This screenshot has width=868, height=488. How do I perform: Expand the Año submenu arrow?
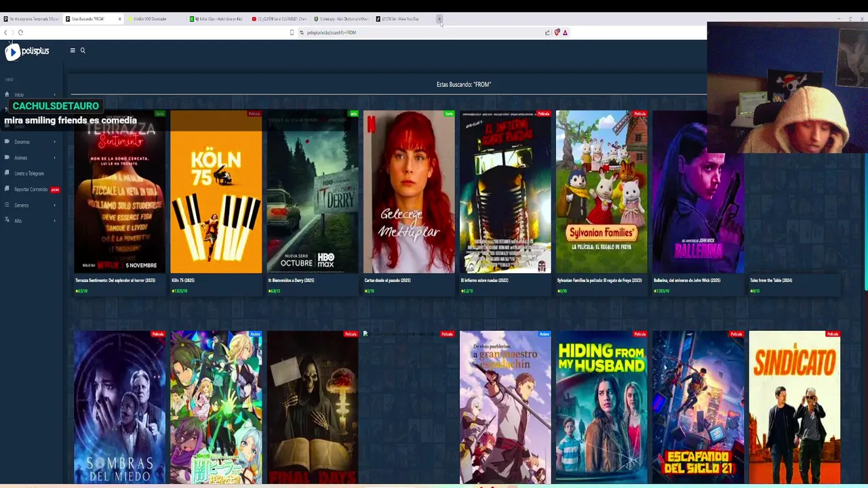point(55,221)
